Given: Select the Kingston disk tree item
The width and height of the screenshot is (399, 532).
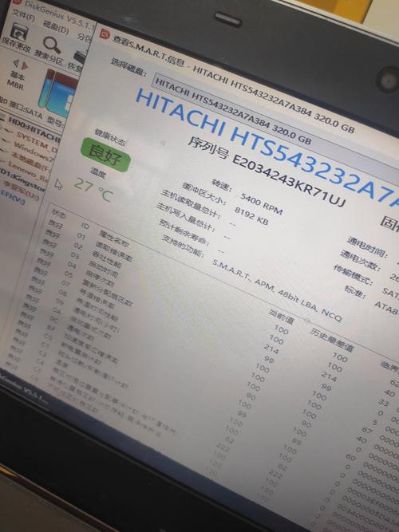Looking at the screenshot, I should coord(23,180).
